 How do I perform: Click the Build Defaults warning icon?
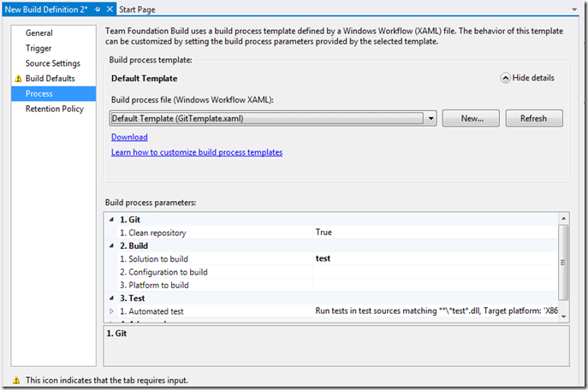pyautogui.click(x=18, y=79)
